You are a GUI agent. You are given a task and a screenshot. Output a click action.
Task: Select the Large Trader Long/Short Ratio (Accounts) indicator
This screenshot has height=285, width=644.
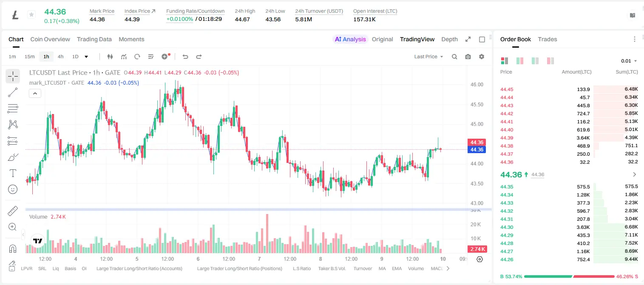coord(139,268)
